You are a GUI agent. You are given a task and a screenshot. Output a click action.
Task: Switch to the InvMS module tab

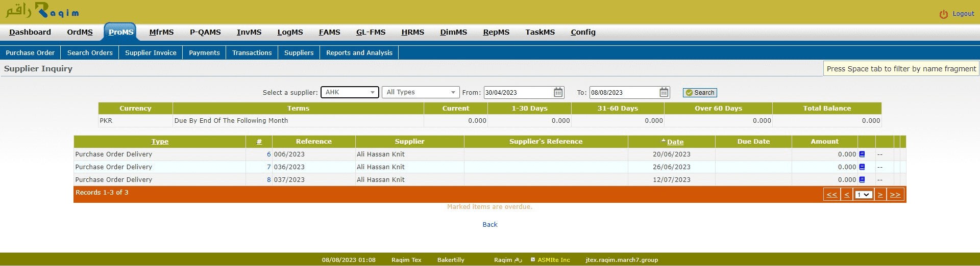(249, 32)
